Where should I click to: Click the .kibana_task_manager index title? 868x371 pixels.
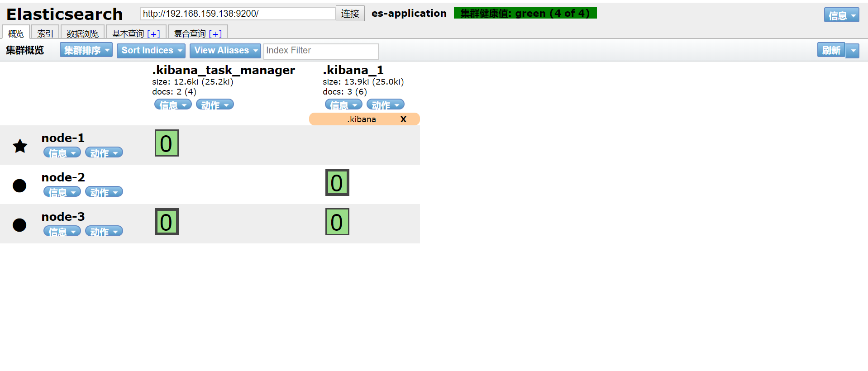click(x=224, y=70)
